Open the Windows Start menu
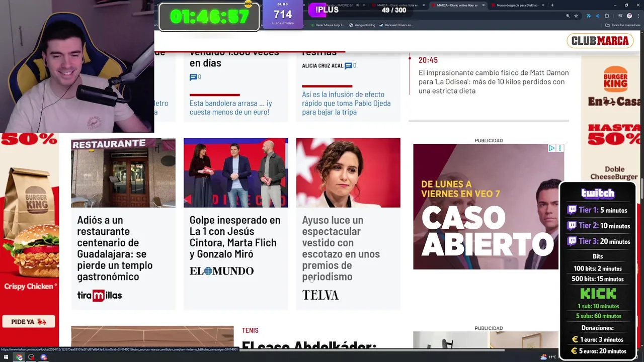Screen dimensions: 644x362 tap(7, 357)
